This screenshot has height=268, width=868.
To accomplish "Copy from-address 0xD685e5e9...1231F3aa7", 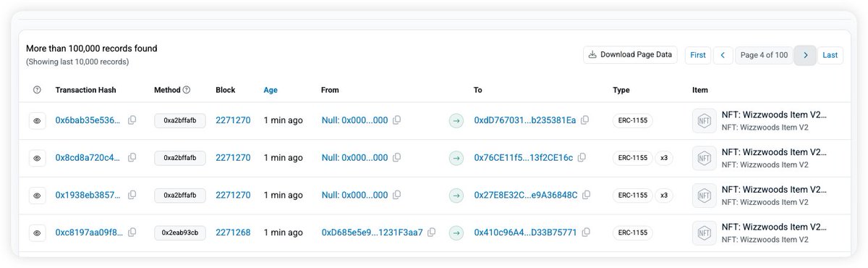I will tap(431, 233).
